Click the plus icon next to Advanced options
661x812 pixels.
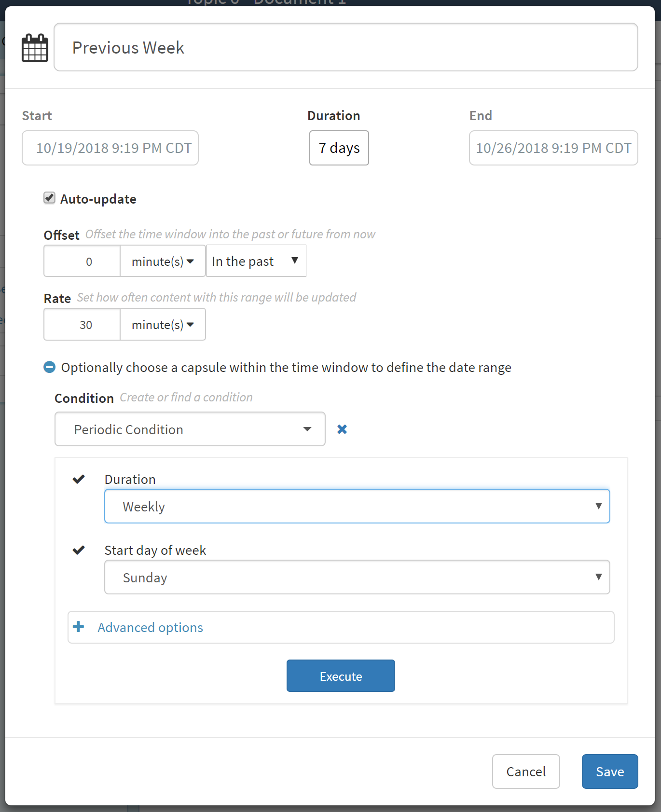(x=78, y=627)
